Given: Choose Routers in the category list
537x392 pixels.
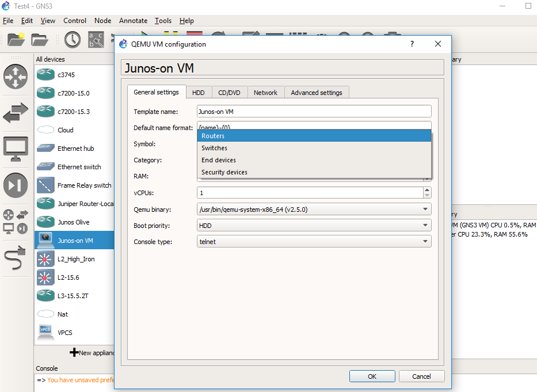Looking at the screenshot, I should (314, 136).
